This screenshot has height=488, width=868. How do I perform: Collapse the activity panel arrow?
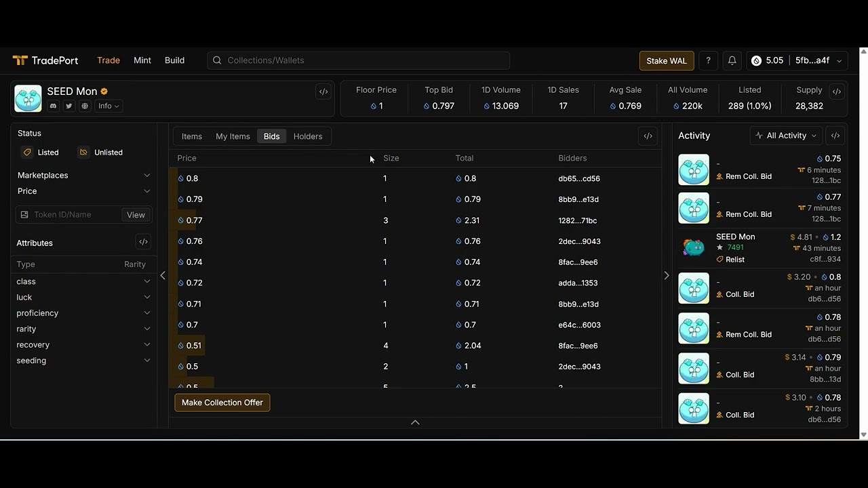pos(667,275)
